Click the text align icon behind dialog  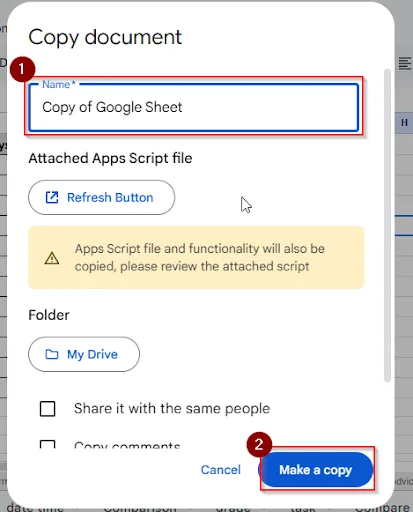tap(405, 63)
